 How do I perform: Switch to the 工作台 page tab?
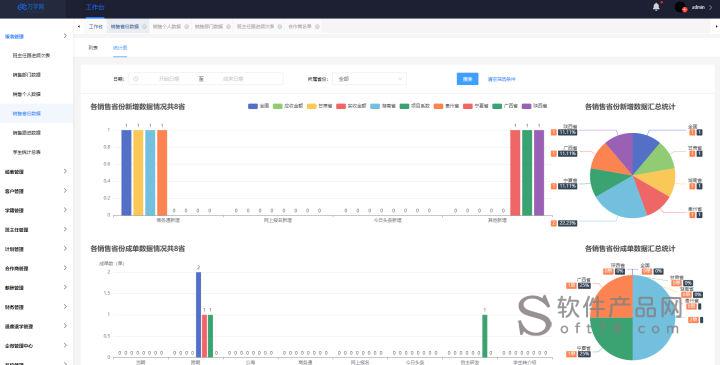click(96, 27)
